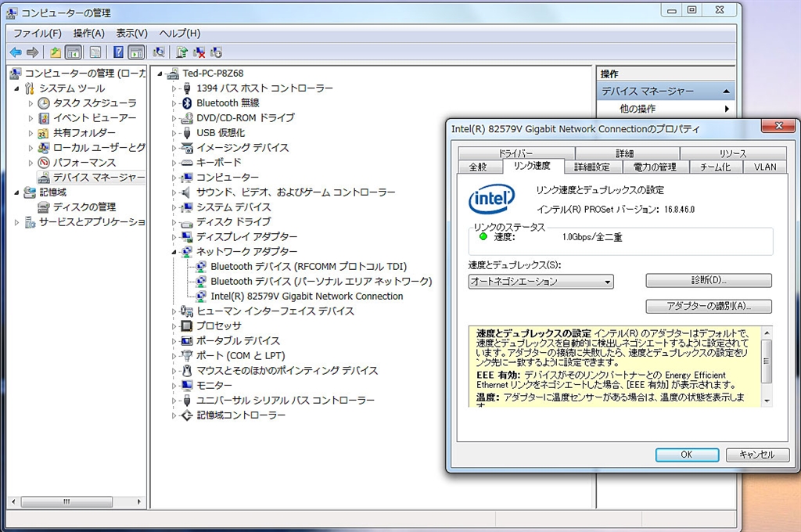Switch to the VLAN tab
The image size is (801, 532).
pos(765,167)
